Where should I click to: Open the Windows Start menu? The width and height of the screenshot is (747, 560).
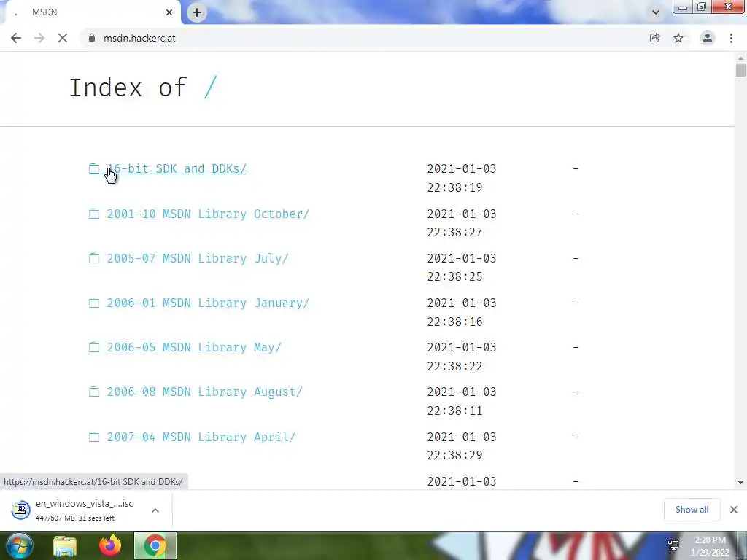20,545
